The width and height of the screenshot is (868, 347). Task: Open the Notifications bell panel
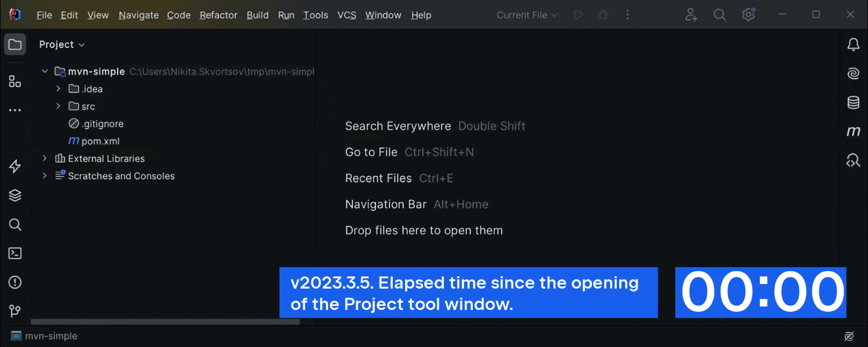pyautogui.click(x=853, y=45)
